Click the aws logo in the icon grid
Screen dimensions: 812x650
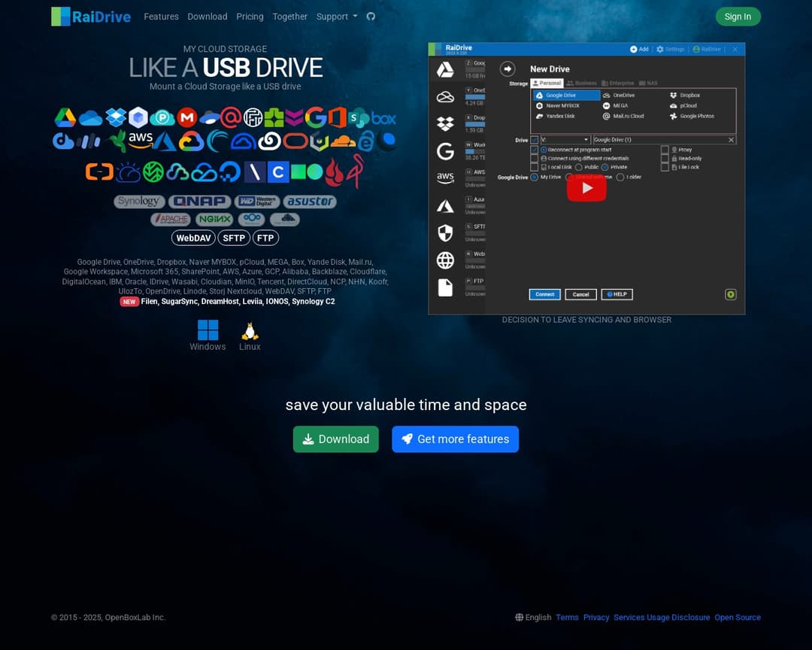[x=141, y=140]
